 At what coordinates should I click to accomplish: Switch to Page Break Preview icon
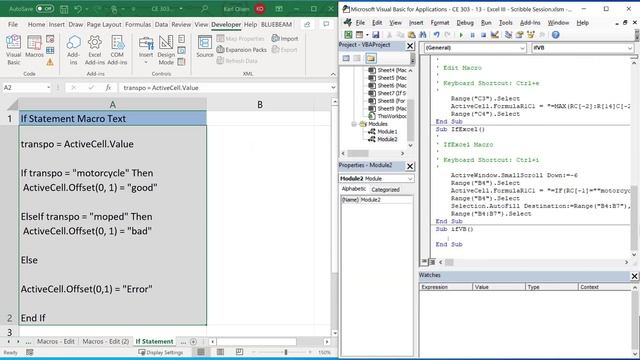pyautogui.click(x=240, y=352)
